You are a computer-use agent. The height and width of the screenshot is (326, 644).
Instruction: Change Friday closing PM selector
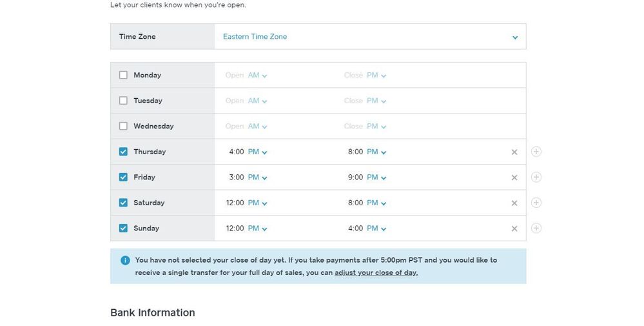[376, 178]
